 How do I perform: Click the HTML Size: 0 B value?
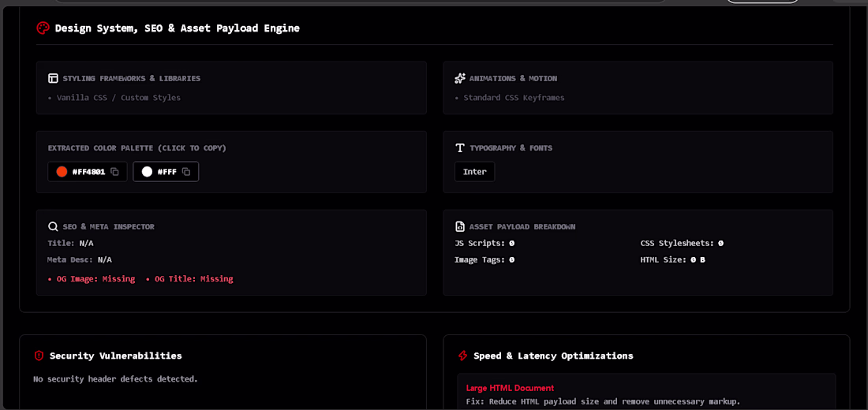[672, 259]
